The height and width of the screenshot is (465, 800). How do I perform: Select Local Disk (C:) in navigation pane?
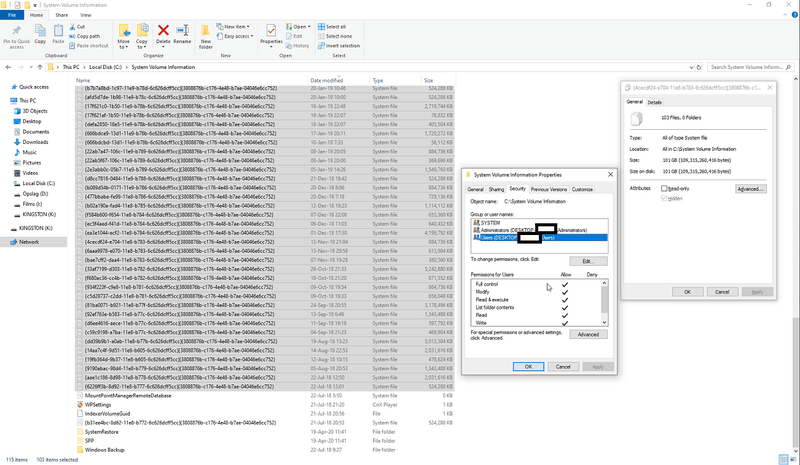click(39, 183)
